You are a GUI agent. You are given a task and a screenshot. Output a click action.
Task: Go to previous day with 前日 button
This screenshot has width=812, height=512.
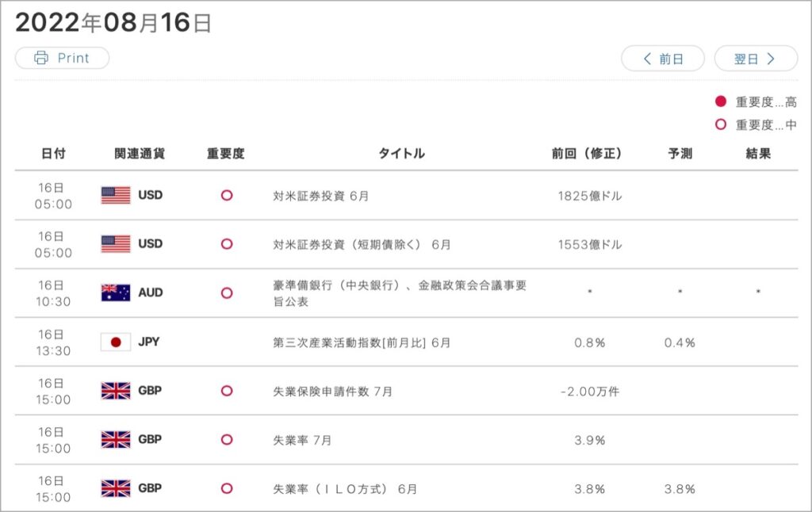[x=663, y=59]
